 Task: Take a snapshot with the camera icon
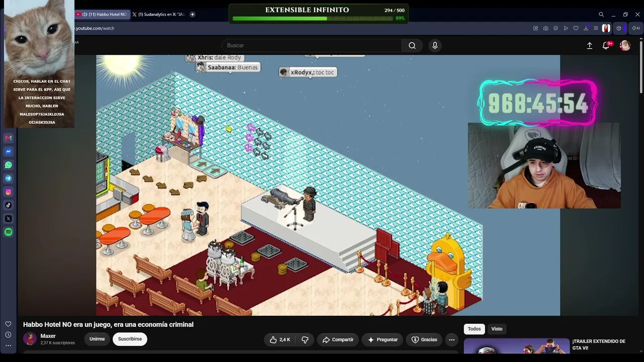tap(546, 28)
